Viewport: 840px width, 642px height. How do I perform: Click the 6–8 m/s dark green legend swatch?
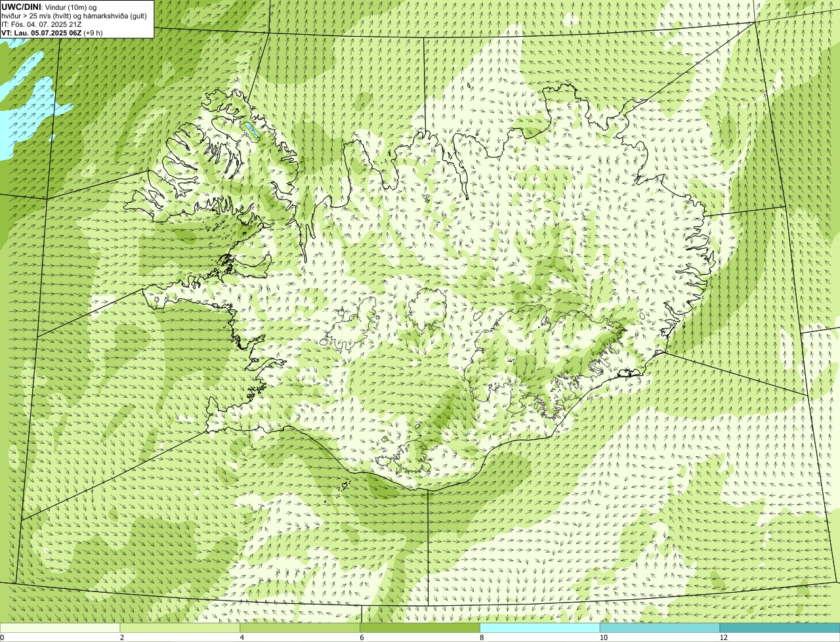[421, 628]
